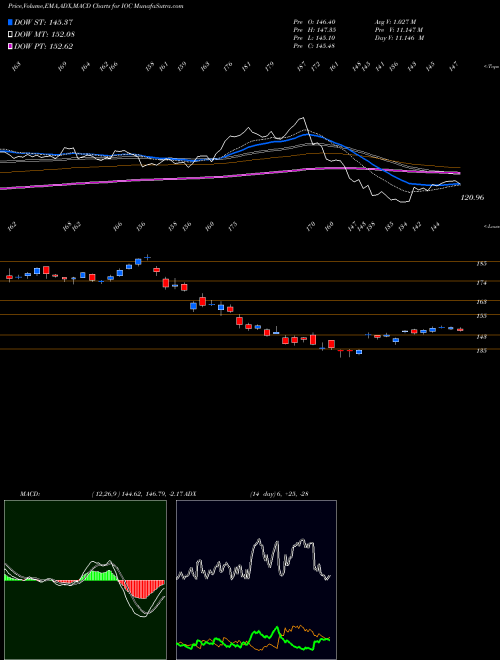Click the 187 top value label
This screenshot has width=500, height=660.
coord(301,67)
